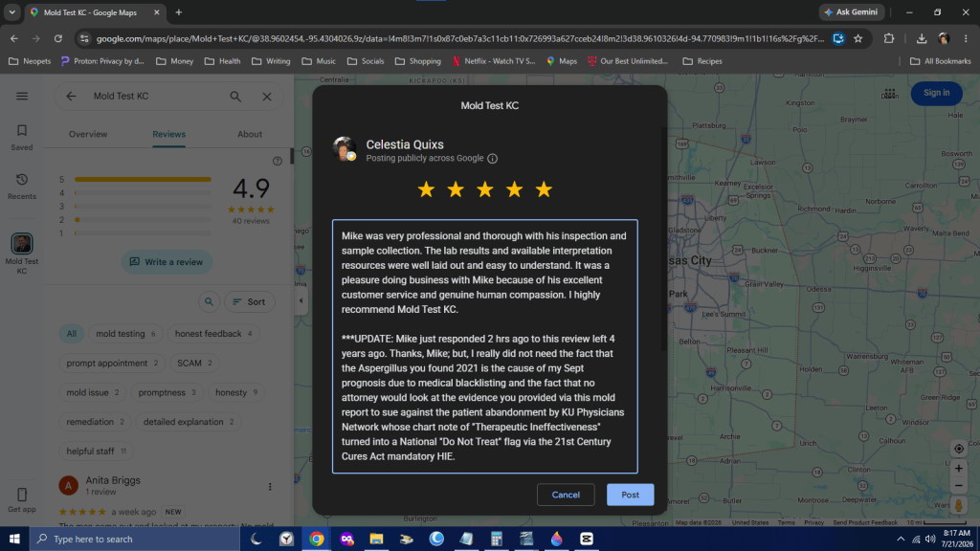Open the posting publicly info icon
This screenshot has height=551, width=980.
493,159
